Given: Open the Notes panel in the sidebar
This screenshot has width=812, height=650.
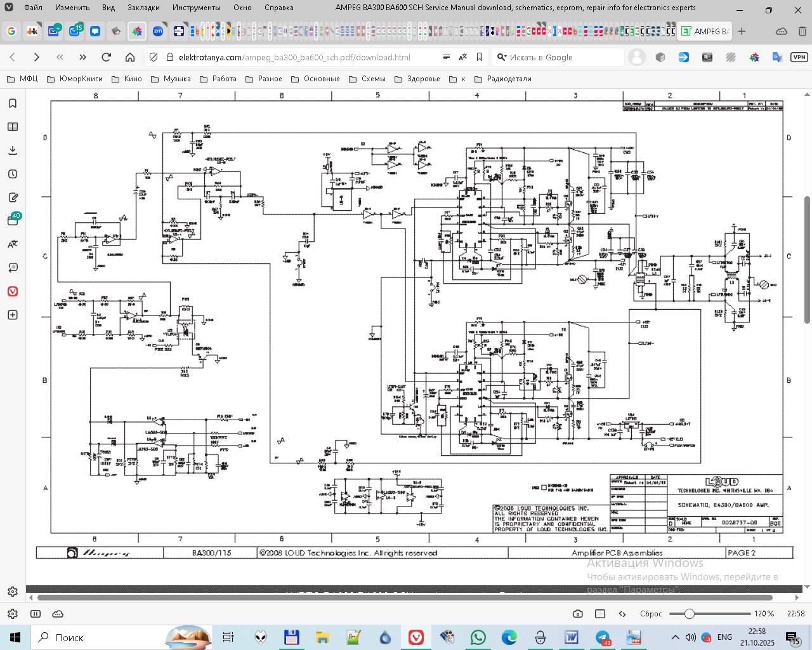Looking at the screenshot, I should click(13, 197).
